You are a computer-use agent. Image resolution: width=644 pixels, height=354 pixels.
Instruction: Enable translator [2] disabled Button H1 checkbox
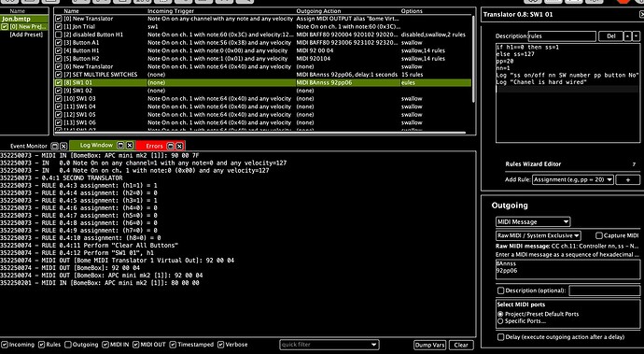click(x=58, y=35)
